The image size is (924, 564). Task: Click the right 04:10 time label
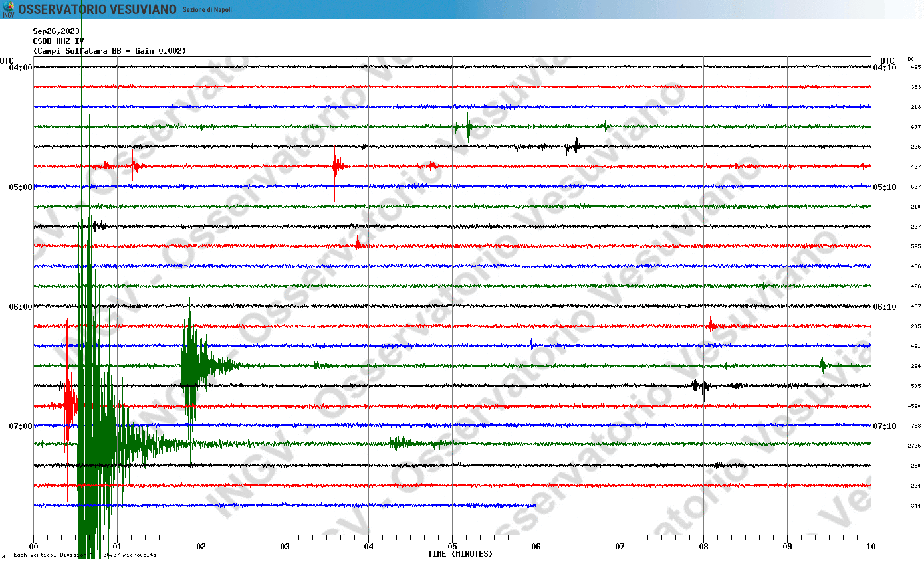(x=885, y=68)
